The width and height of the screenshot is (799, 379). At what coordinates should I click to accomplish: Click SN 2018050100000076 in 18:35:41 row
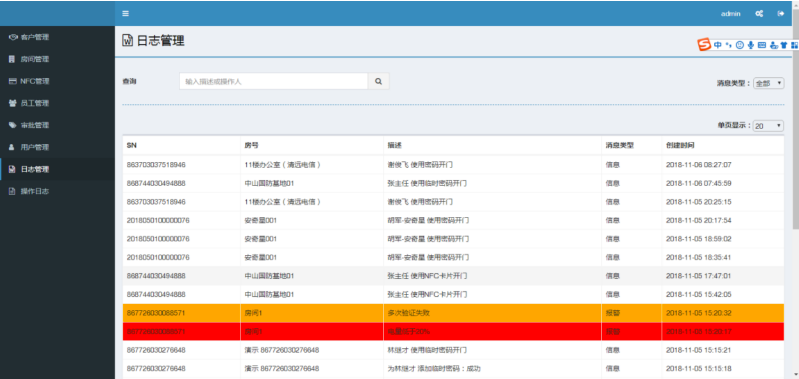click(158, 257)
